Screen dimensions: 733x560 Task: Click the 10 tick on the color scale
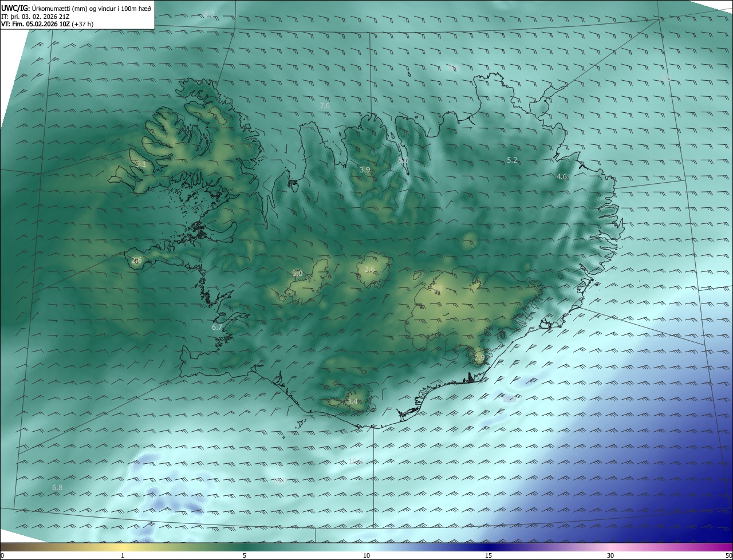click(x=366, y=555)
